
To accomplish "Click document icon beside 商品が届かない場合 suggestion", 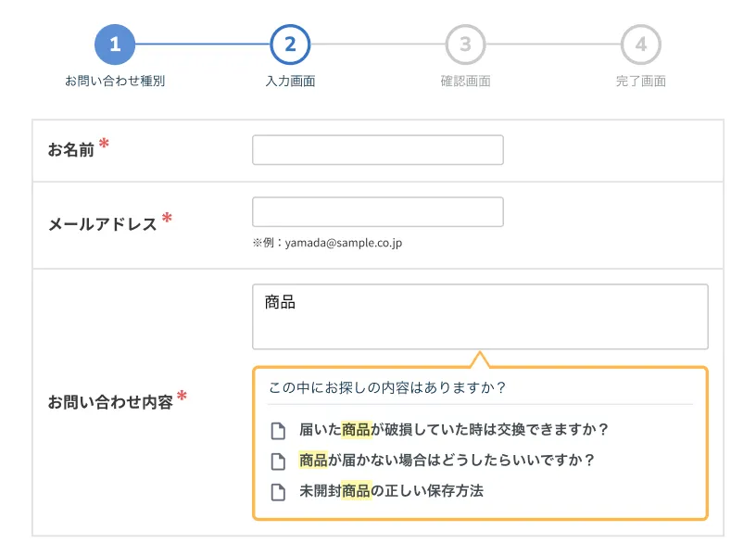I will click(x=278, y=461).
